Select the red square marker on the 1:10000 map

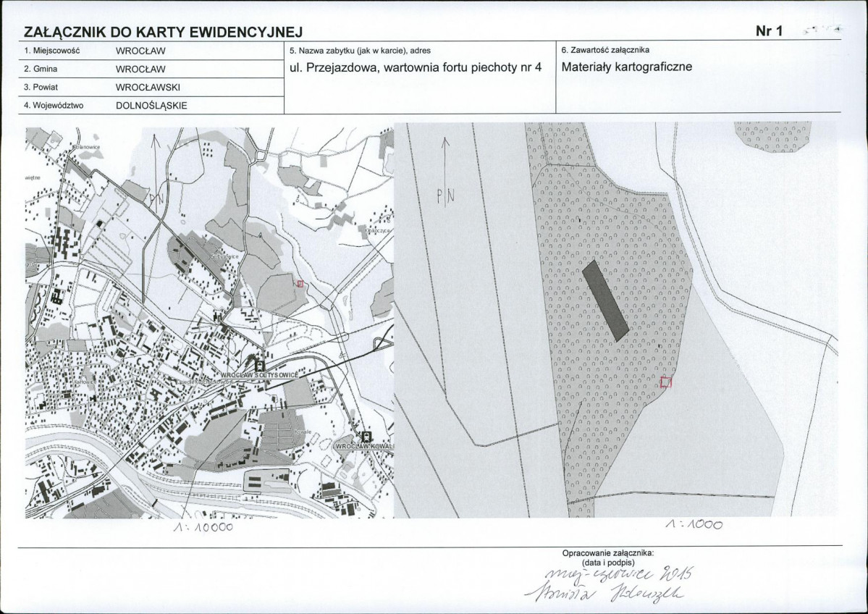click(x=300, y=285)
